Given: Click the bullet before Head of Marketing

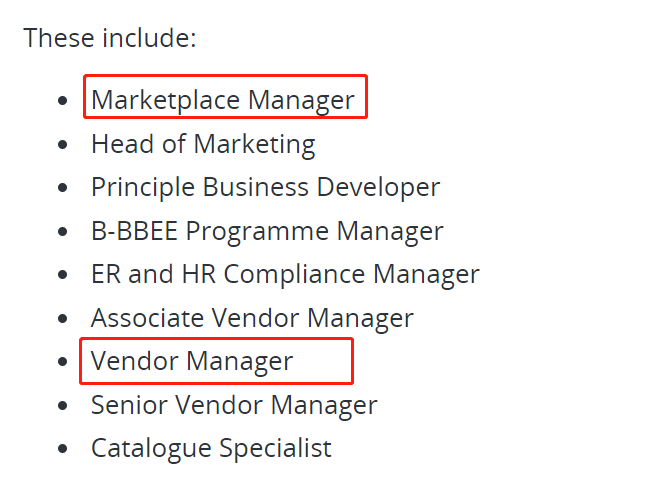Looking at the screenshot, I should pos(64,145).
